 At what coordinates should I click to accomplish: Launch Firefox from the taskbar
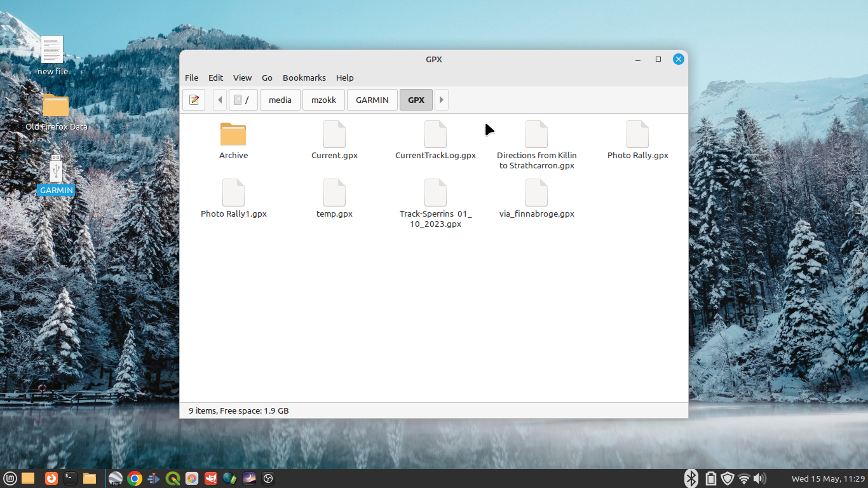tap(51, 478)
